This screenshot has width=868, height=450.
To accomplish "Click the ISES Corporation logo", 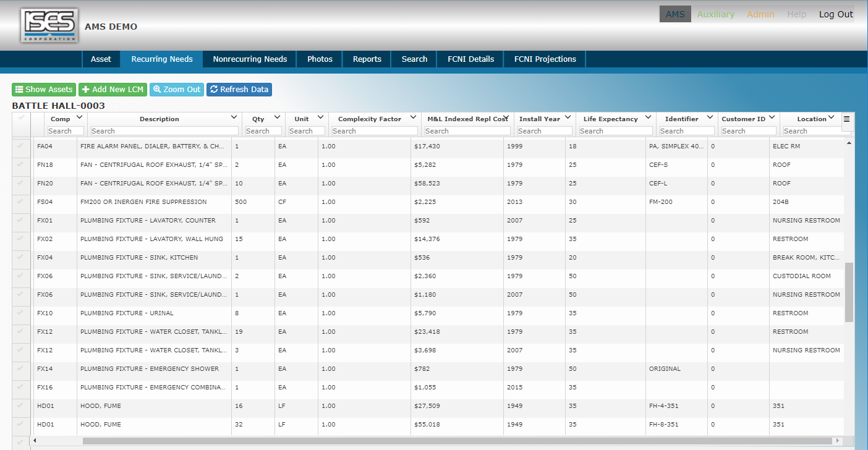I will tap(49, 25).
